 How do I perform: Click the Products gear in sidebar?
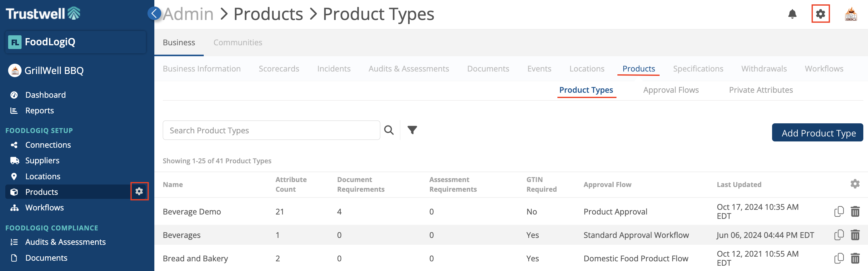click(x=139, y=192)
